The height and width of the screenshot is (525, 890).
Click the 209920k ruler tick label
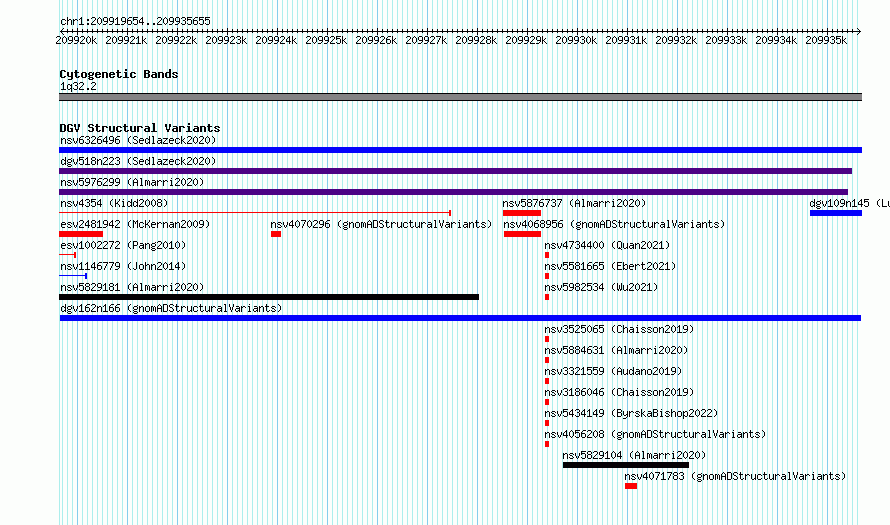pos(76,40)
